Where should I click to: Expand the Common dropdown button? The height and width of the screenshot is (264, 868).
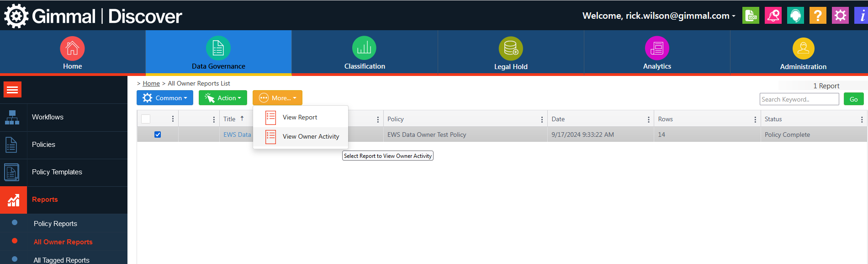(165, 98)
